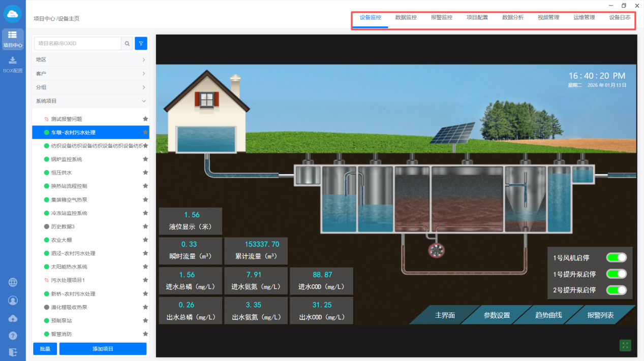Viewport: 644px width, 361px height.
Task: Click the search magnifier icon
Action: (x=128, y=44)
